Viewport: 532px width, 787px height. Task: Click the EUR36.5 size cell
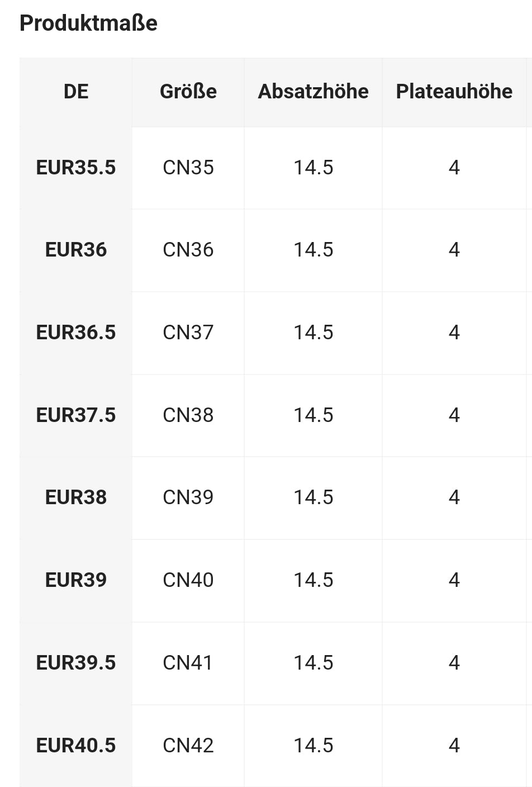click(76, 333)
